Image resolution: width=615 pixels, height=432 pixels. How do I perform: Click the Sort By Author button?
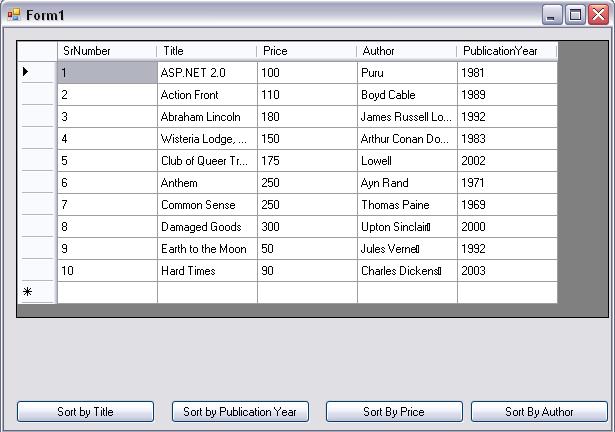[539, 412]
